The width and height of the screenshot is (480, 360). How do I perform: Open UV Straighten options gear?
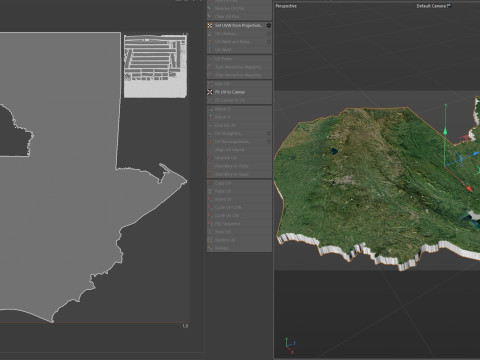click(x=269, y=133)
